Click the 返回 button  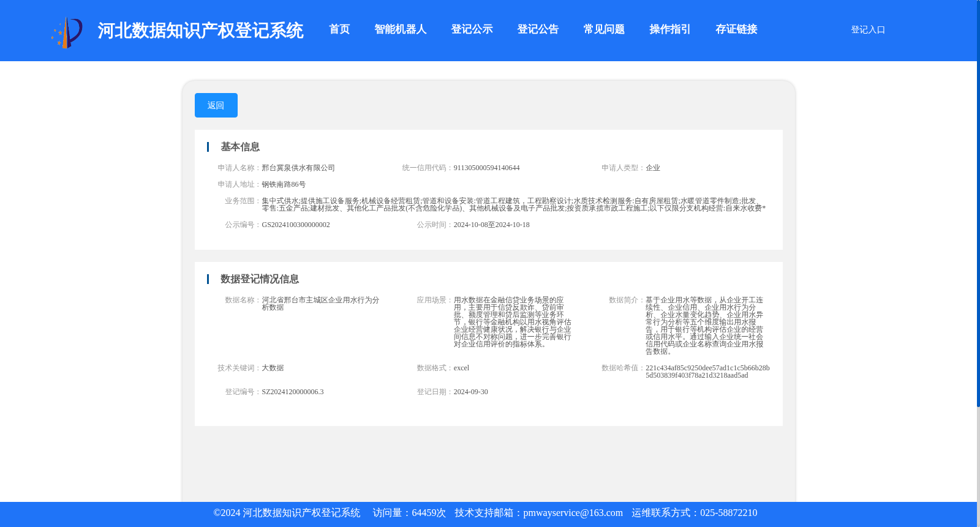[216, 105]
